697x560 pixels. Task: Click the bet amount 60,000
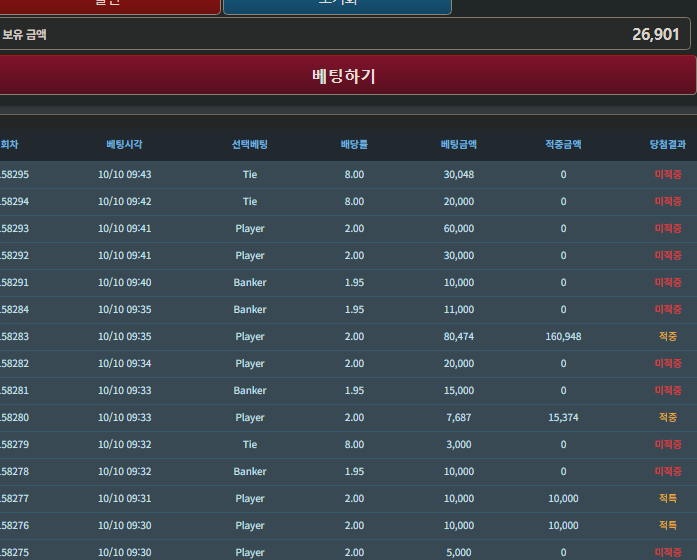coord(459,228)
